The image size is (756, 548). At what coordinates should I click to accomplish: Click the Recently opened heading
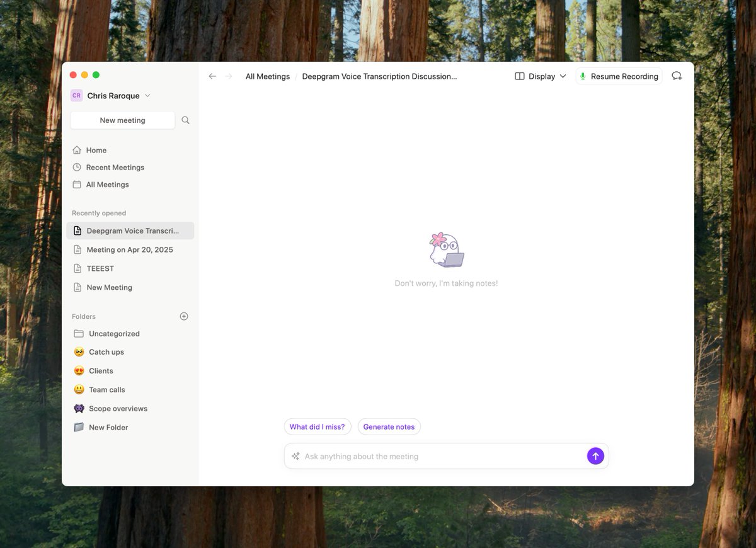(x=99, y=213)
